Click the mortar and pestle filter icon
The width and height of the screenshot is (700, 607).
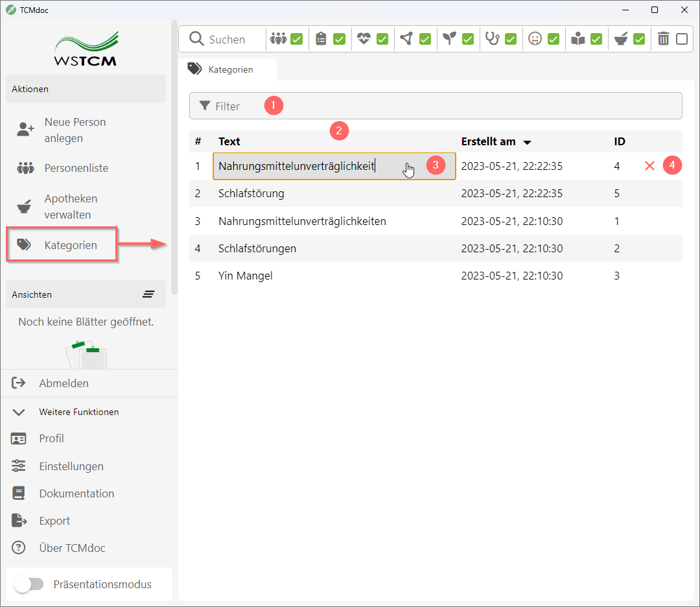tap(620, 39)
